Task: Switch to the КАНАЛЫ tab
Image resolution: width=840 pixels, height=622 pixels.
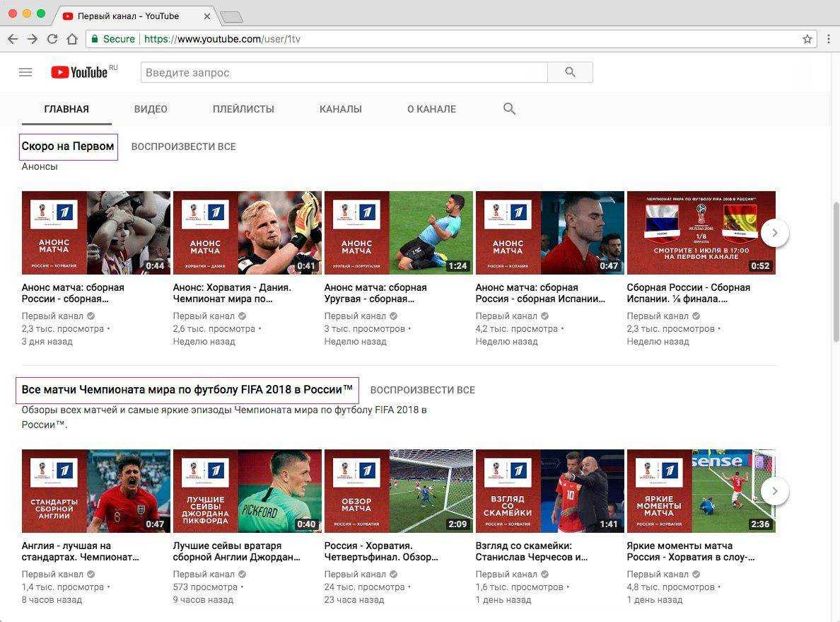Action: tap(341, 109)
